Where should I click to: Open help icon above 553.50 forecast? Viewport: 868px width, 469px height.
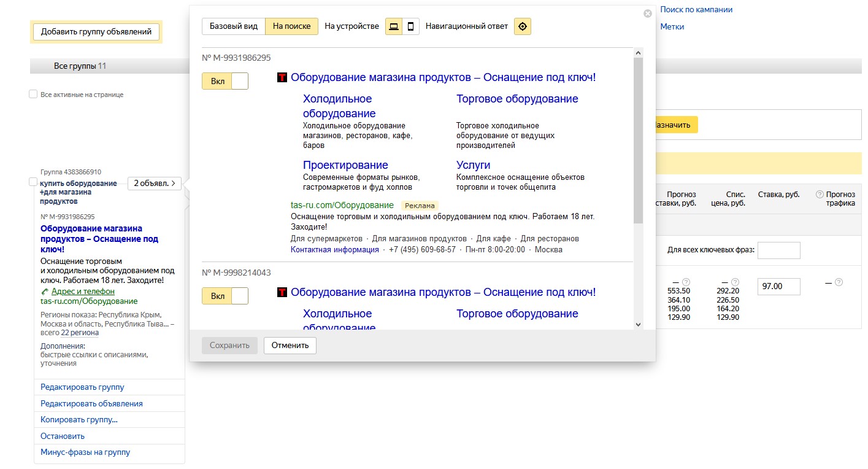tap(685, 282)
